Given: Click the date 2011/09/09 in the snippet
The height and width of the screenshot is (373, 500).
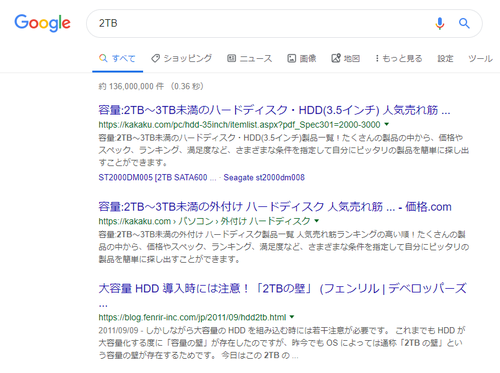Looking at the screenshot, I should [x=118, y=330].
